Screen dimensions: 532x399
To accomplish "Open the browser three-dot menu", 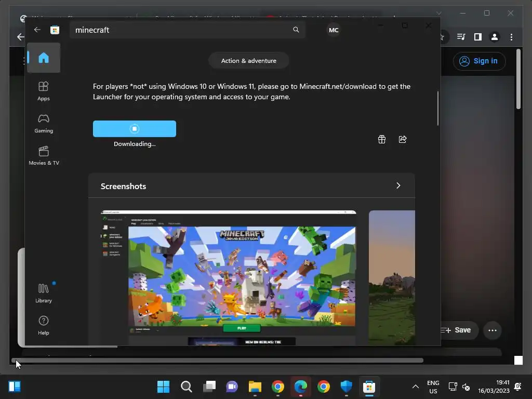I will (511, 37).
